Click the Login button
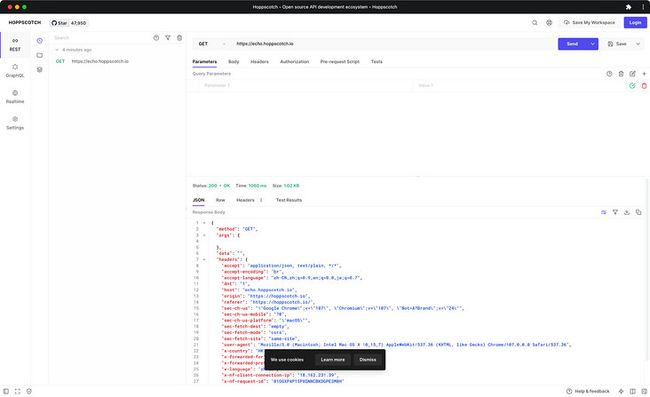 pos(635,23)
